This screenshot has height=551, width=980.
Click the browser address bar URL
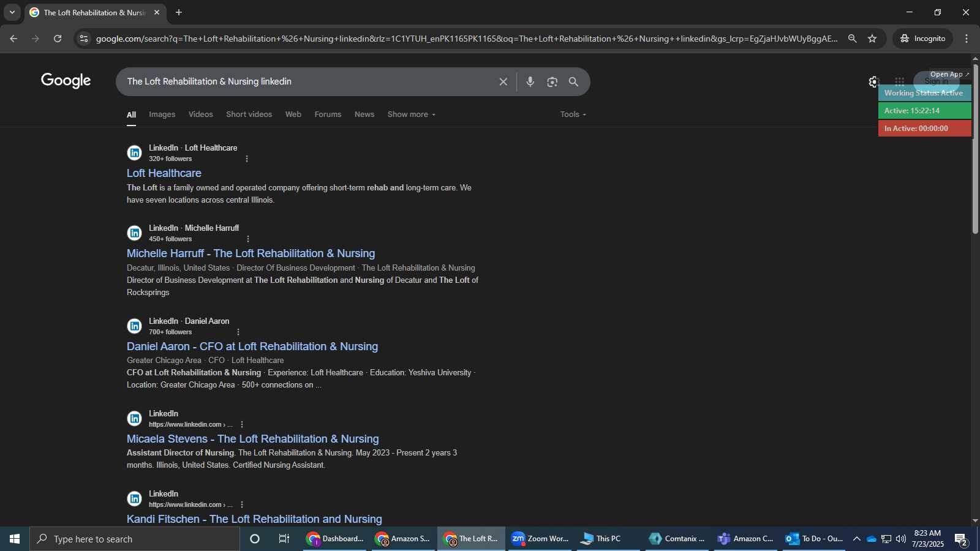coord(467,39)
